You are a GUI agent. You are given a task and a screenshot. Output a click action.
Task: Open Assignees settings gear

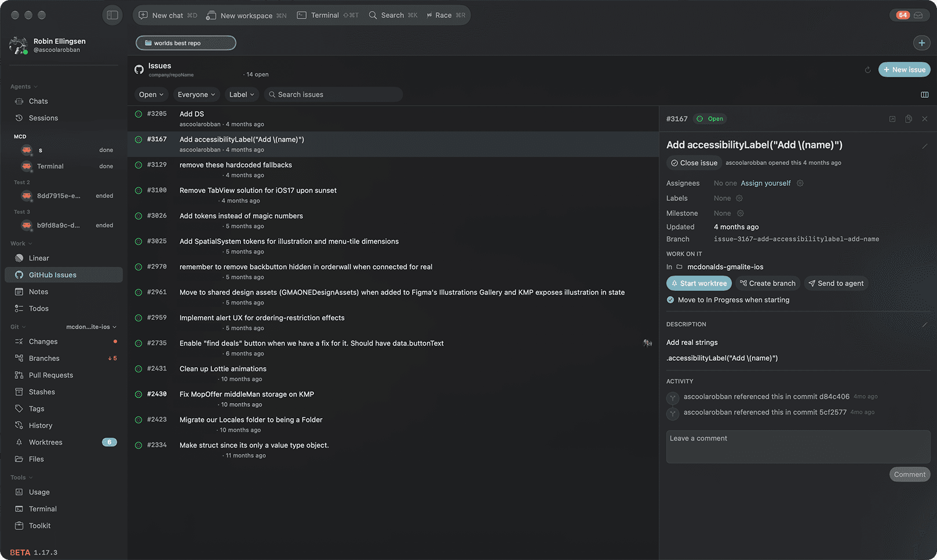coord(800,183)
